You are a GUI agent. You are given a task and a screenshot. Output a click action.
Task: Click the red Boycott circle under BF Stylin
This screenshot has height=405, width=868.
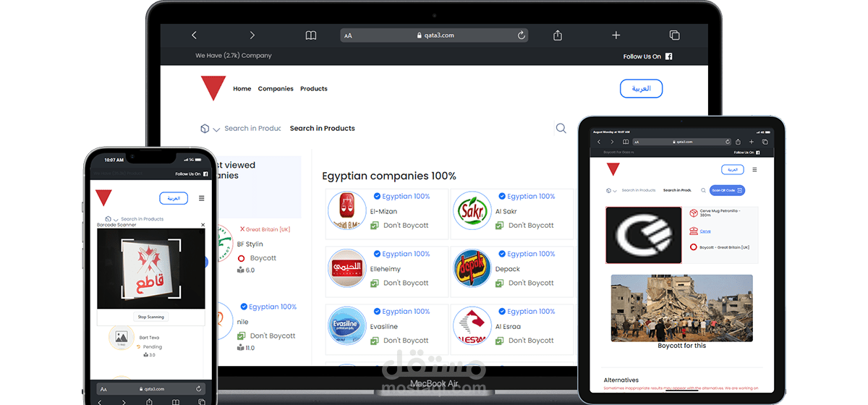coord(241,258)
